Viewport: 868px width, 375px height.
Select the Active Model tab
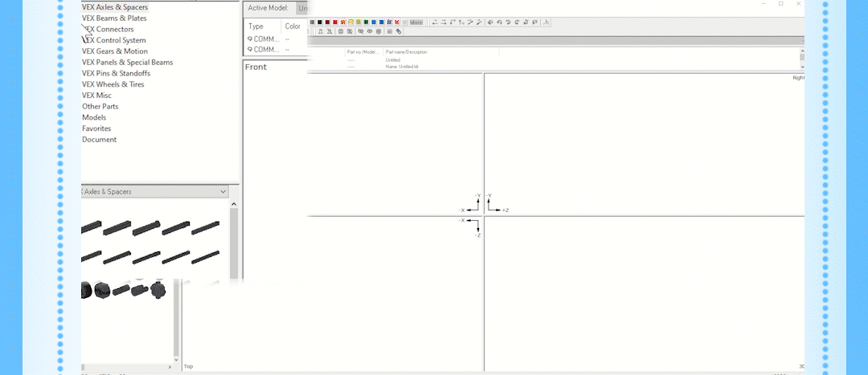coord(268,8)
